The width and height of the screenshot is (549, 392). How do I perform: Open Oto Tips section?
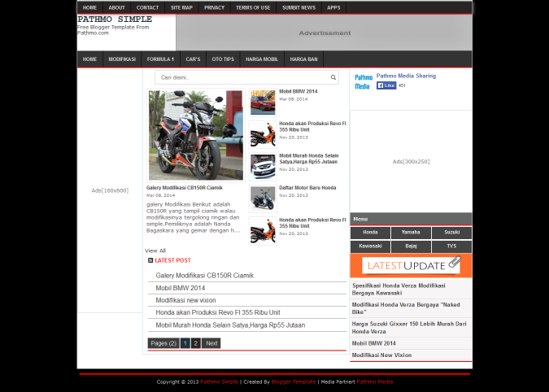pos(223,59)
